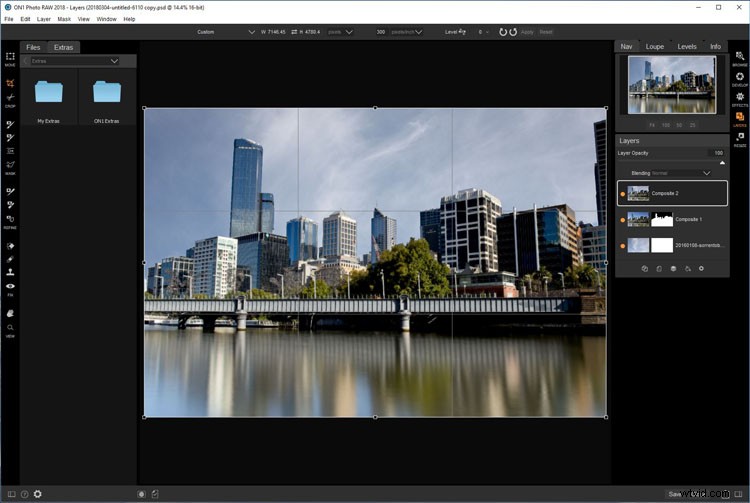Open the File menu
750x503 pixels.
coord(9,19)
